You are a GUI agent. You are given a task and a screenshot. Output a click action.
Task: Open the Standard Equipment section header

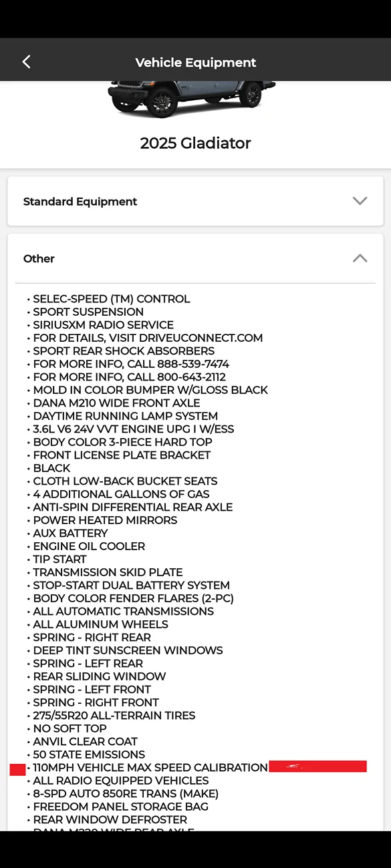tap(195, 201)
